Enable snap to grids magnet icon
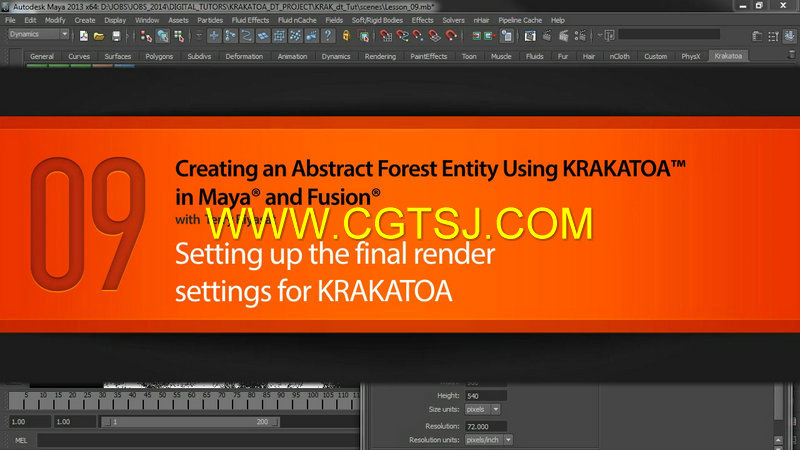This screenshot has height=450, width=800. tap(386, 36)
